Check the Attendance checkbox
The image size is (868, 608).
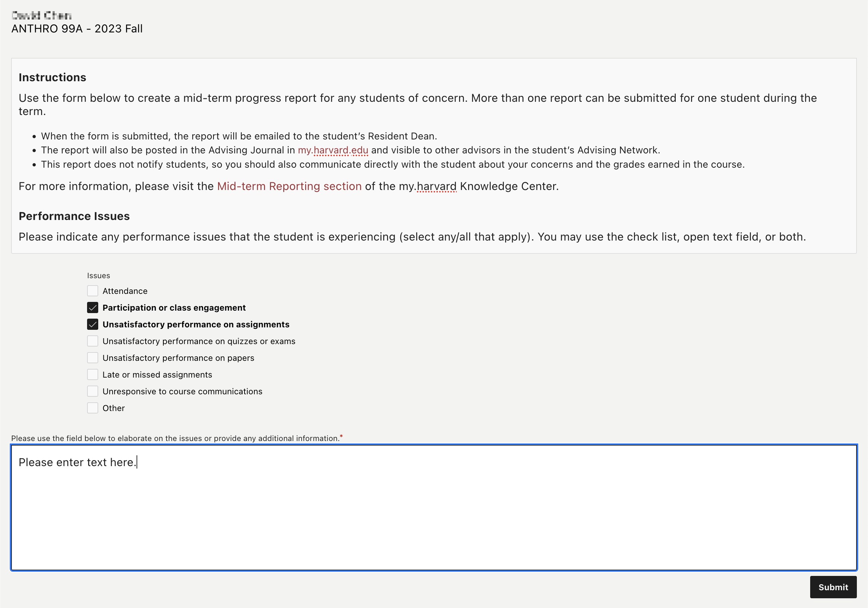tap(93, 291)
